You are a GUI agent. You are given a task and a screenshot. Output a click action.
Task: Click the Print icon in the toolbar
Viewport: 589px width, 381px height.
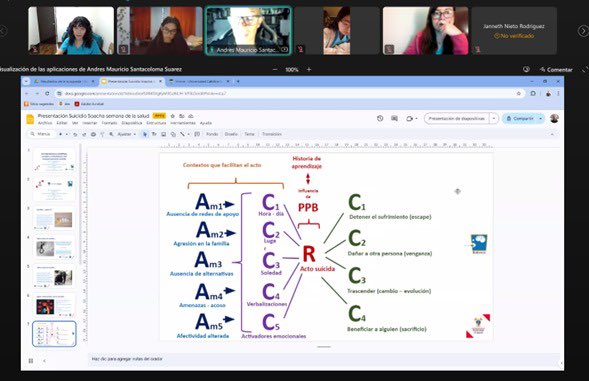[93, 134]
